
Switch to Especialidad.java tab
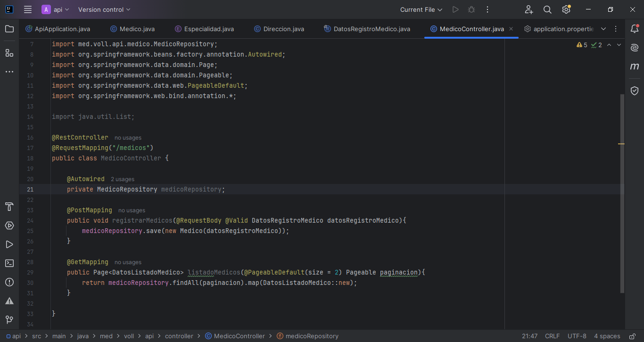tap(204, 29)
